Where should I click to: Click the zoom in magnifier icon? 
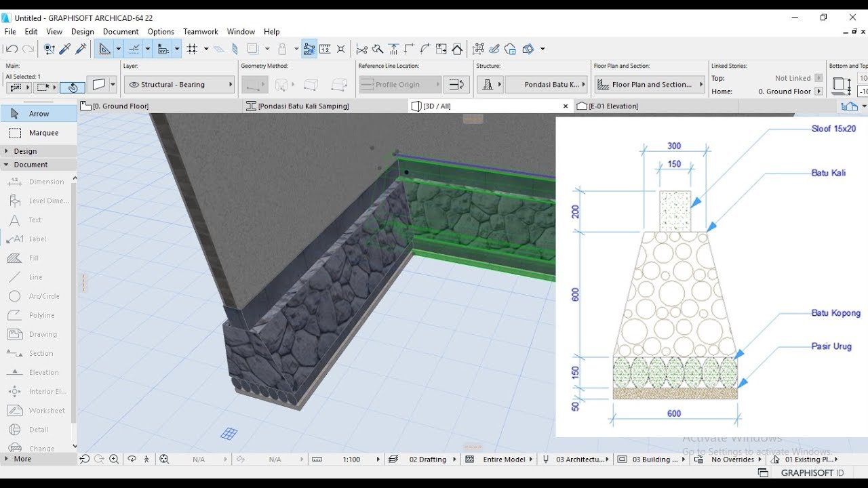click(x=114, y=460)
